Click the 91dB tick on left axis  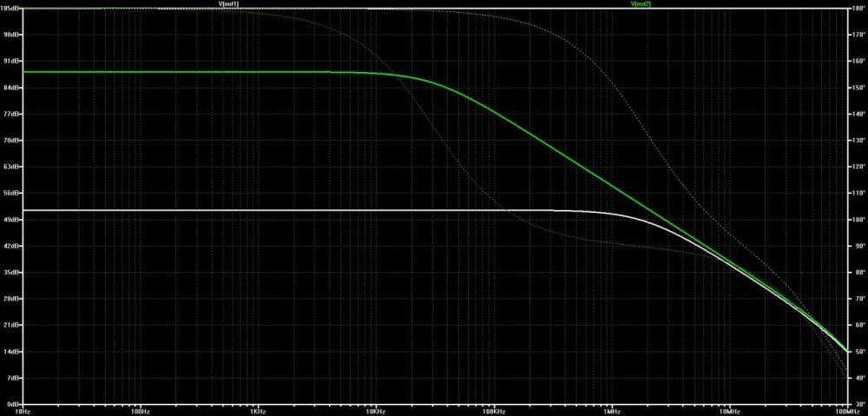point(13,62)
